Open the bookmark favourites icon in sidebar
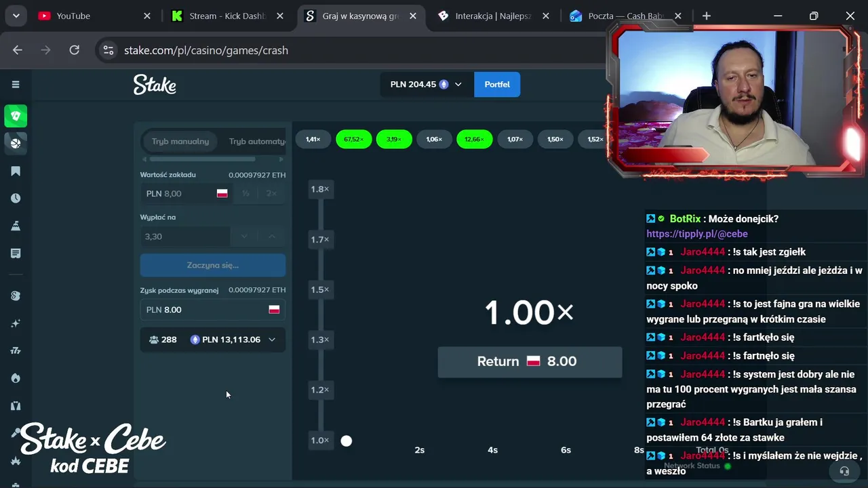 (16, 171)
